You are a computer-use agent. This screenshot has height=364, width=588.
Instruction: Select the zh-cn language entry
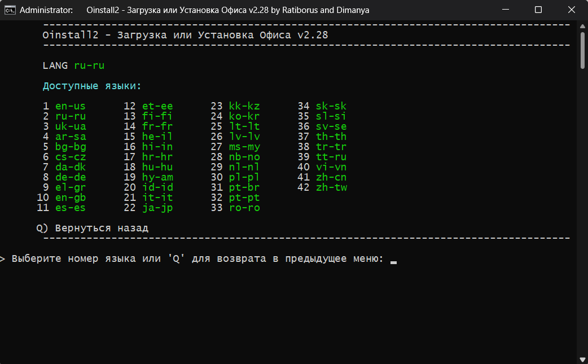[x=331, y=177]
